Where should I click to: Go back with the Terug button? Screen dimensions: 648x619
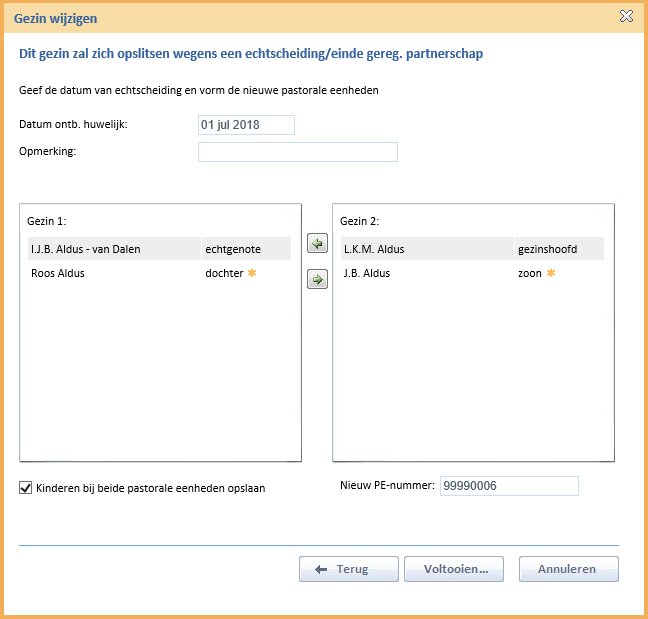click(x=349, y=569)
